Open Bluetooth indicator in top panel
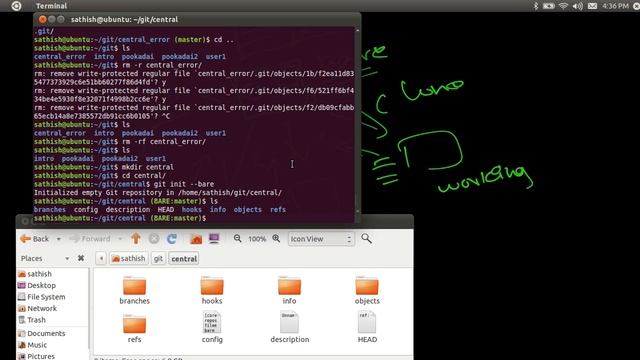This screenshot has height=360, width=640. pyautogui.click(x=536, y=6)
